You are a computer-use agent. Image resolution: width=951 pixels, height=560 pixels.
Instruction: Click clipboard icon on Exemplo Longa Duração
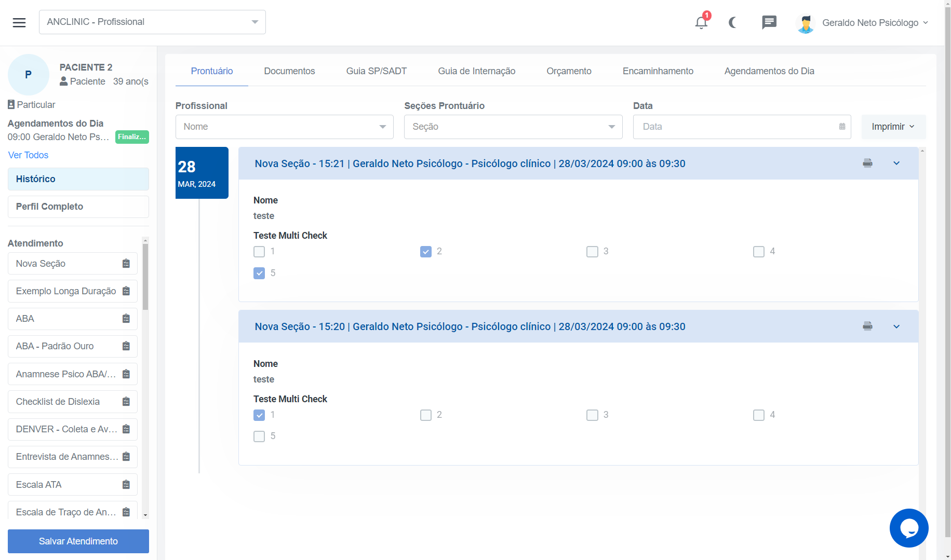[x=126, y=291]
